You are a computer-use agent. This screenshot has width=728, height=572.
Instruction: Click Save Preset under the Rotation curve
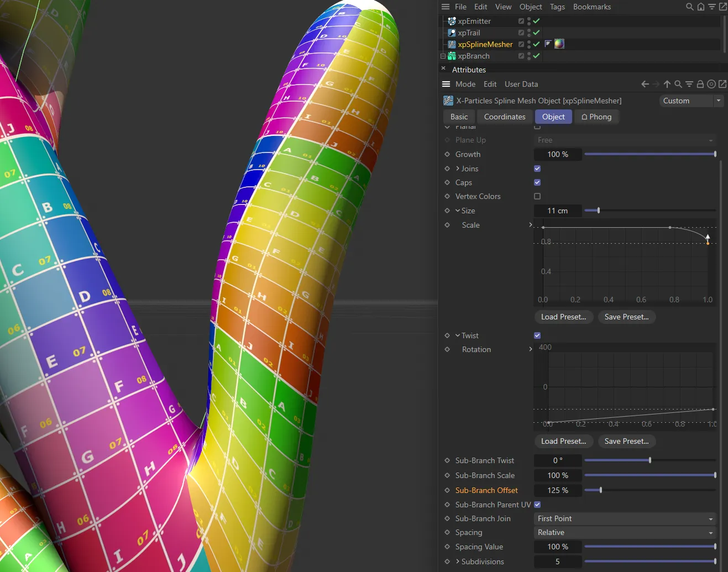click(626, 441)
